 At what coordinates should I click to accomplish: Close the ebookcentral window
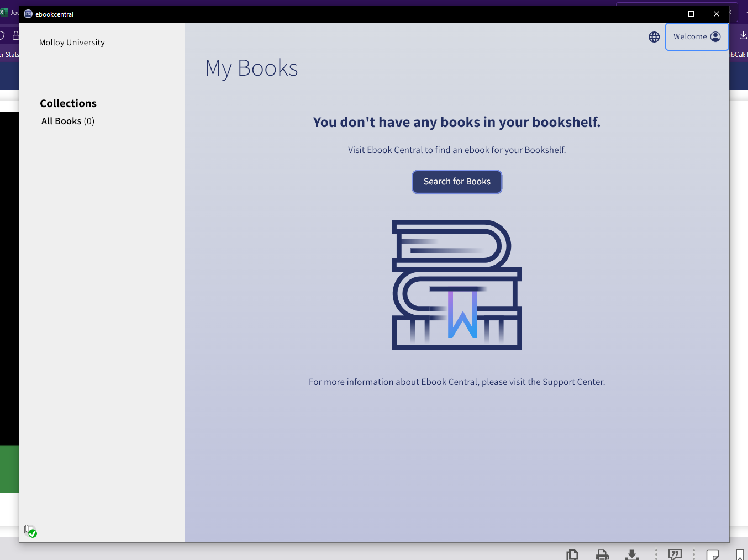[x=717, y=14]
